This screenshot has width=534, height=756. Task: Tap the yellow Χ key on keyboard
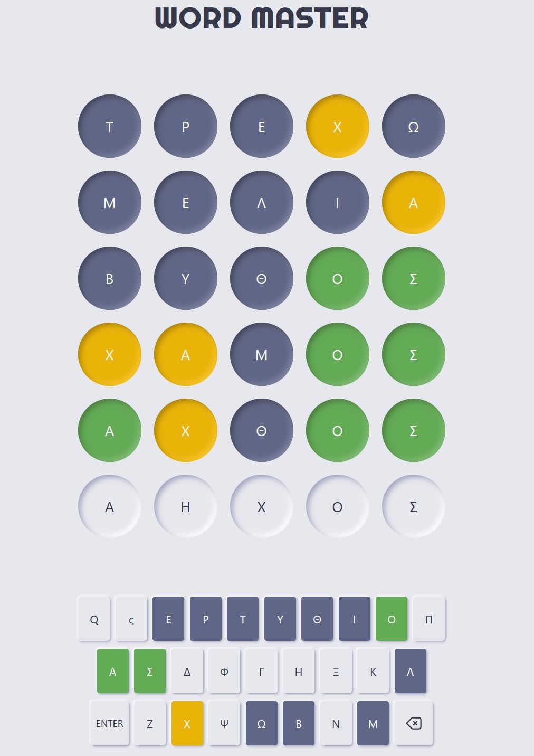tap(187, 723)
